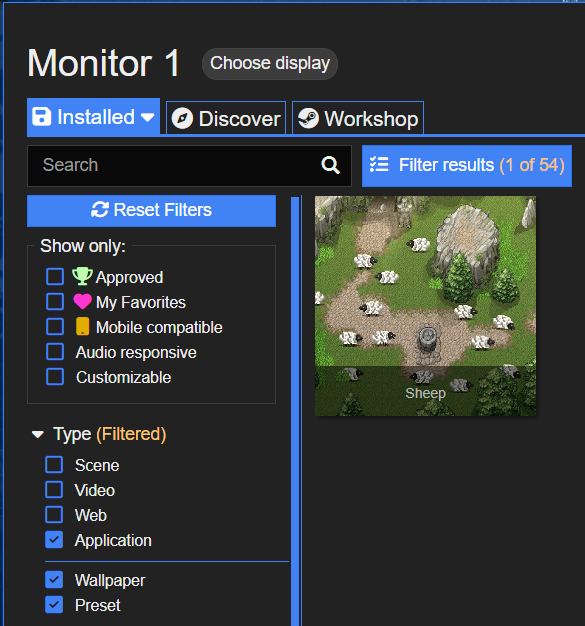Click the Audio responsive label
The width and height of the screenshot is (585, 626).
(x=136, y=353)
